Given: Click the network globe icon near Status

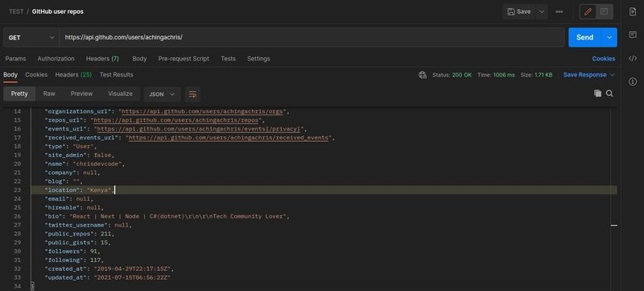Looking at the screenshot, I should tap(422, 75).
